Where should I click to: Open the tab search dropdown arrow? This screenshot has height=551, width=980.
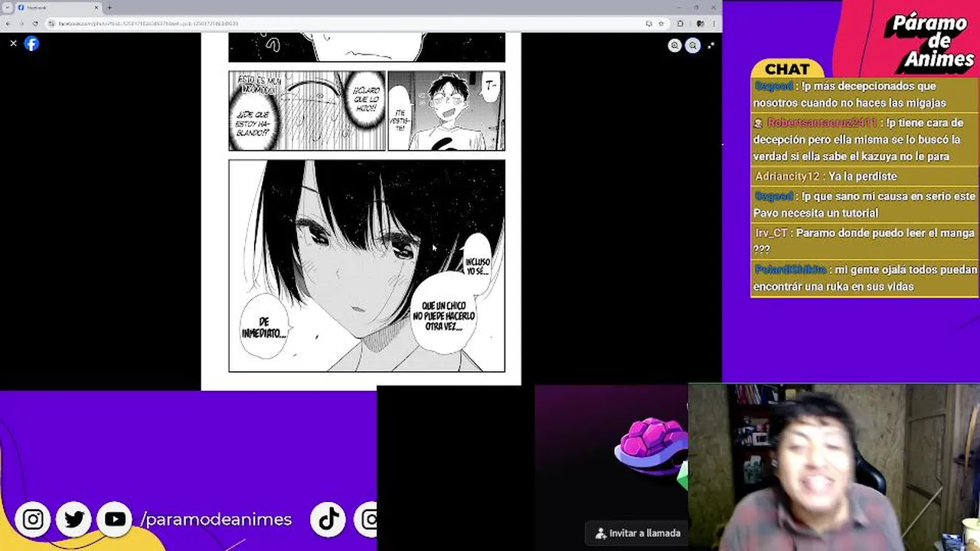7,8
